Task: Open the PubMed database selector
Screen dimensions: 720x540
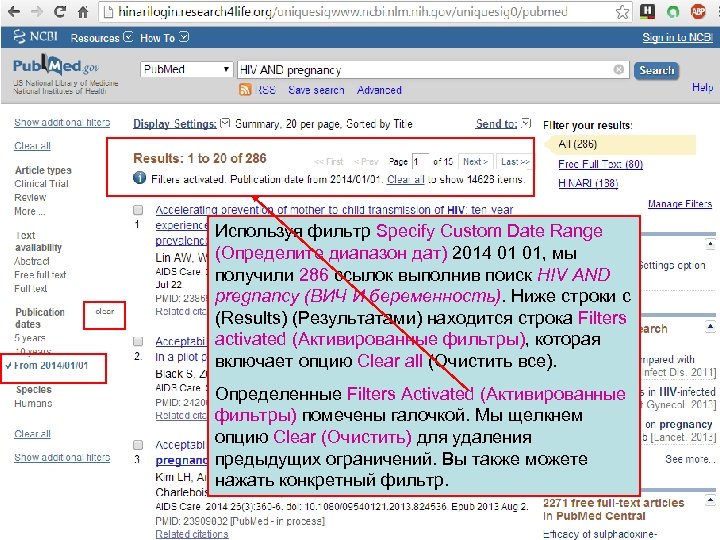Action: (186, 69)
